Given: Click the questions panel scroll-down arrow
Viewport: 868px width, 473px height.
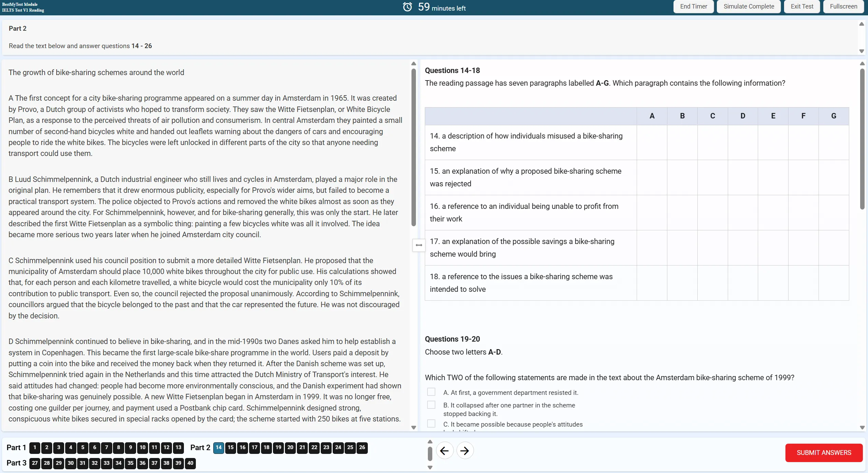Looking at the screenshot, I should coord(862,428).
